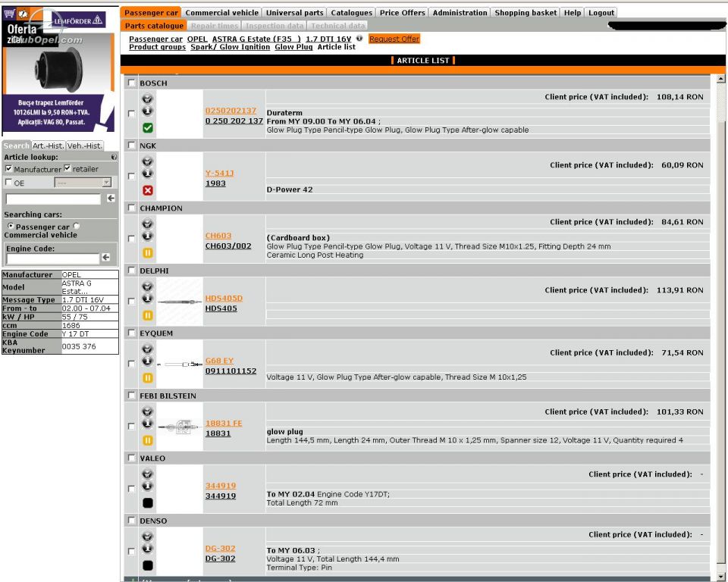Add DELPHI HDS405D to basket icon

[147, 286]
